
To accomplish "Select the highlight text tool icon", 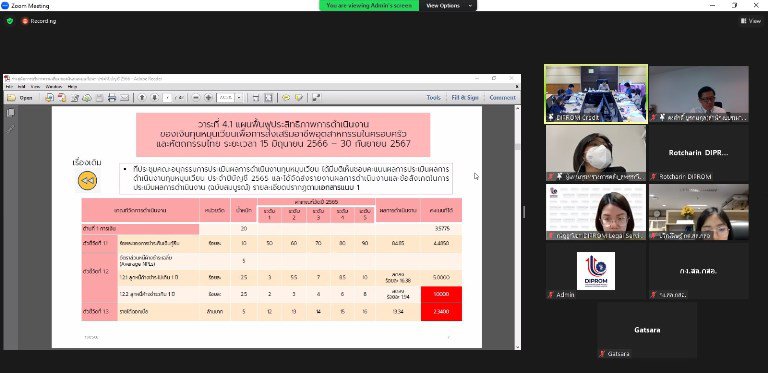I will click(299, 98).
